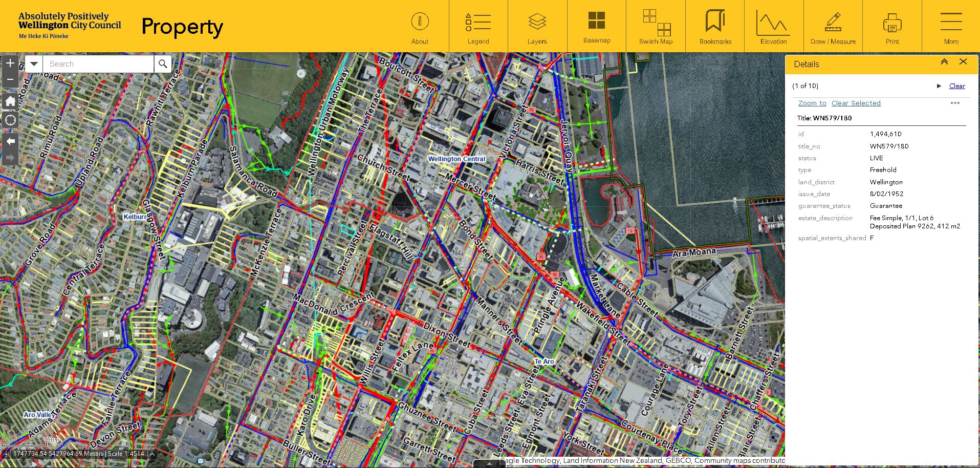
Task: Select the Basemap tool
Action: click(x=596, y=26)
